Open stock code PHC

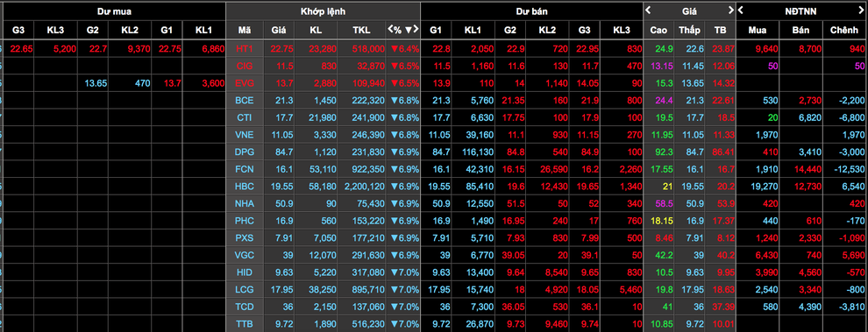click(x=244, y=220)
